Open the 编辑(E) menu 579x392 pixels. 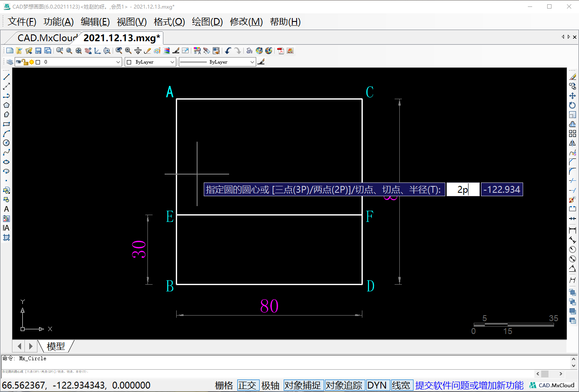(x=95, y=21)
